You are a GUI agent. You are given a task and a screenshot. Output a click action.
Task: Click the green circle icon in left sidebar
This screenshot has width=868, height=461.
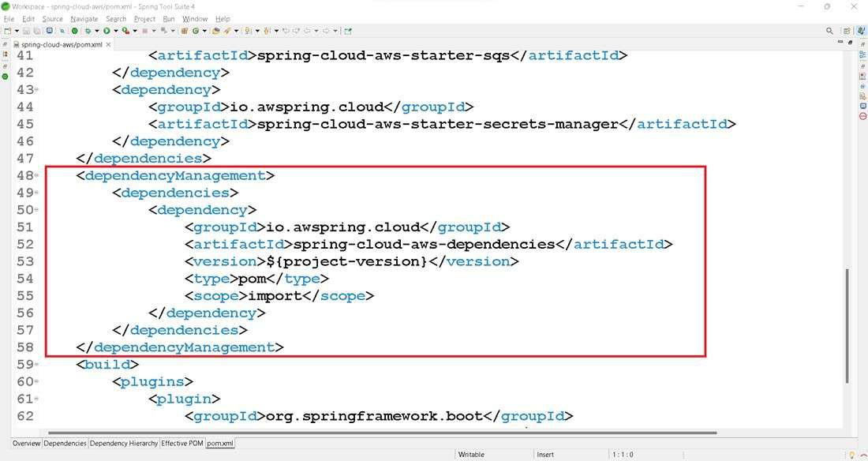click(5, 76)
